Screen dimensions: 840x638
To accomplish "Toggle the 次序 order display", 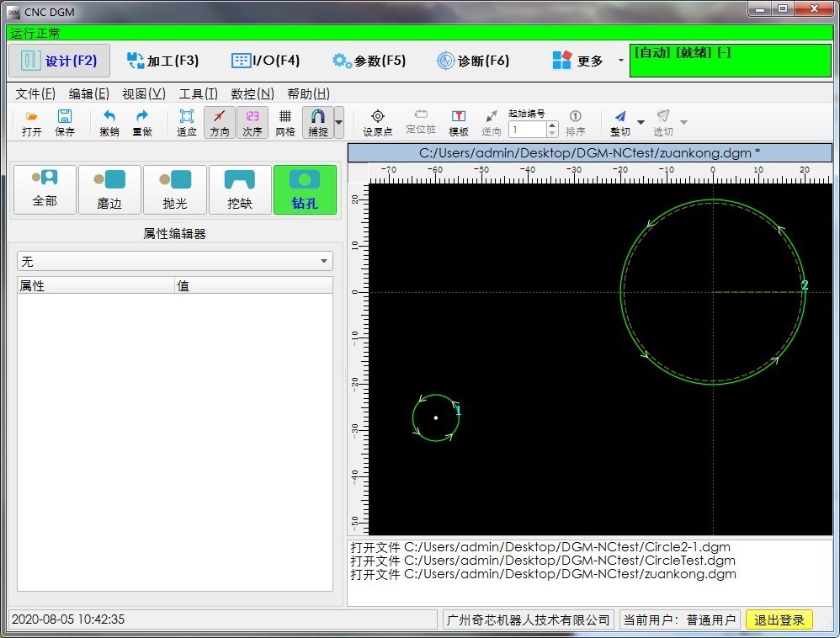I will coord(253,123).
